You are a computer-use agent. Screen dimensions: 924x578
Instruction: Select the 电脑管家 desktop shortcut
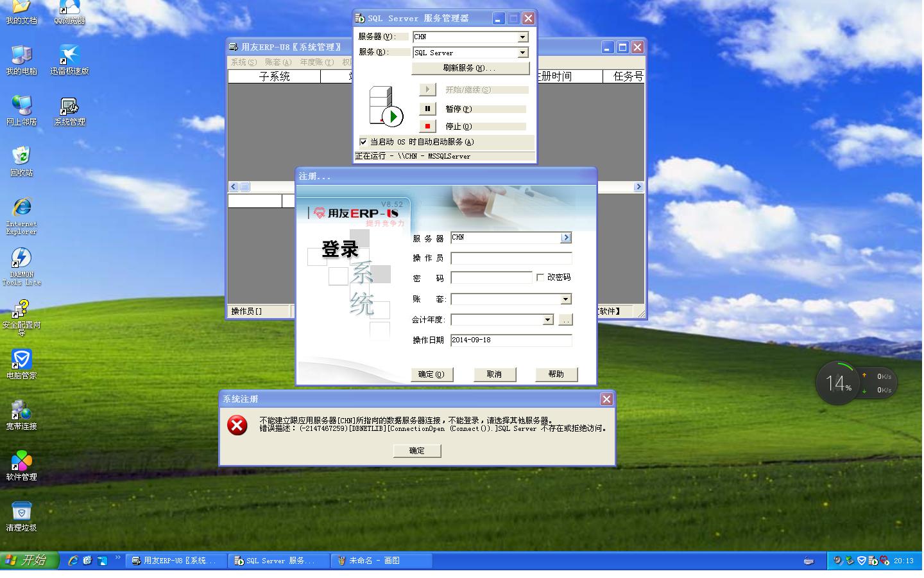click(21, 364)
